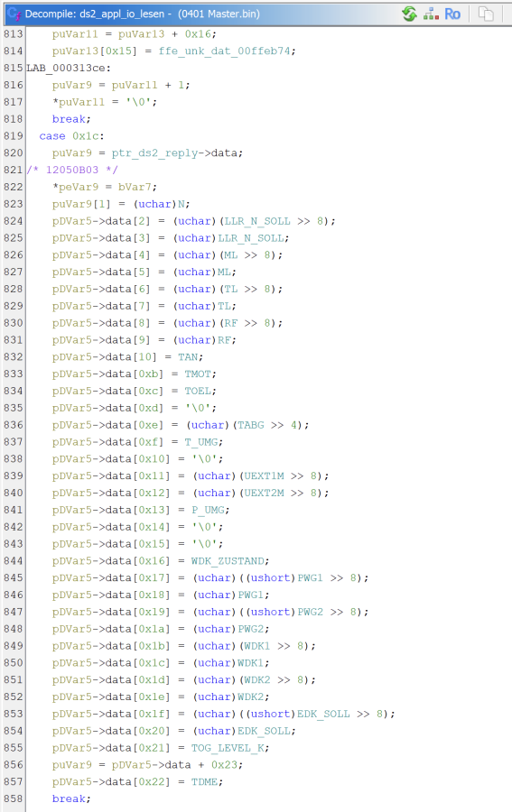Click the break statement on line 818
The image size is (512, 812).
pyautogui.click(x=69, y=119)
